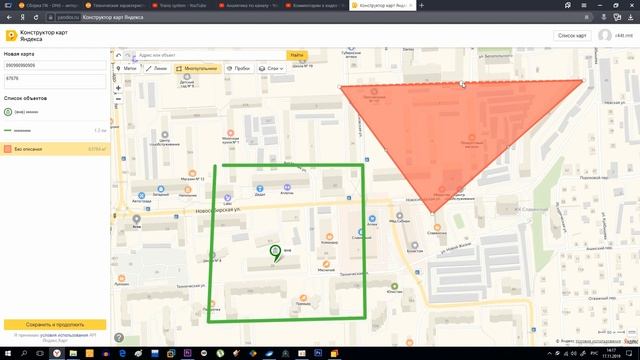640x360 pixels.
Task: Click the user avatar icon
Action: click(x=605, y=36)
